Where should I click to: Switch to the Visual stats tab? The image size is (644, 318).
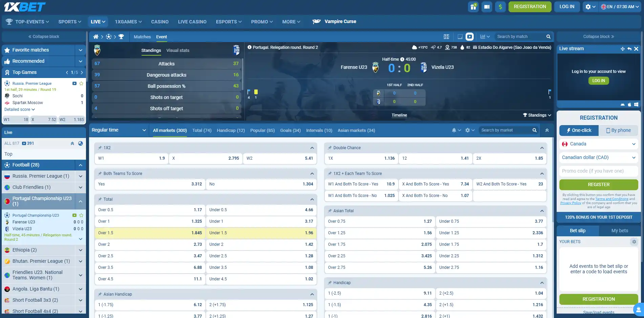pos(178,51)
